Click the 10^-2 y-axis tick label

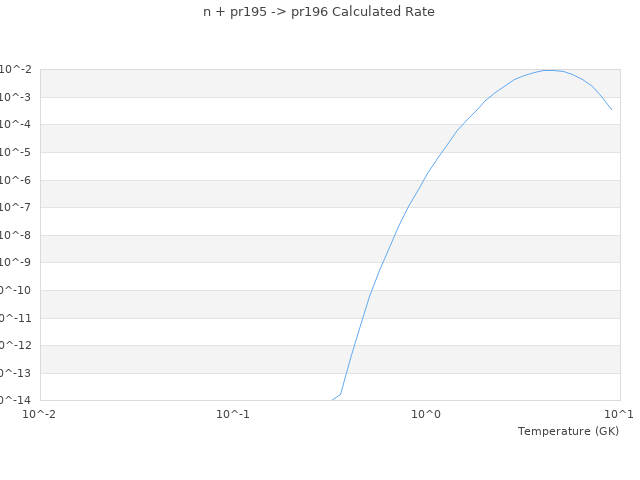(16, 69)
